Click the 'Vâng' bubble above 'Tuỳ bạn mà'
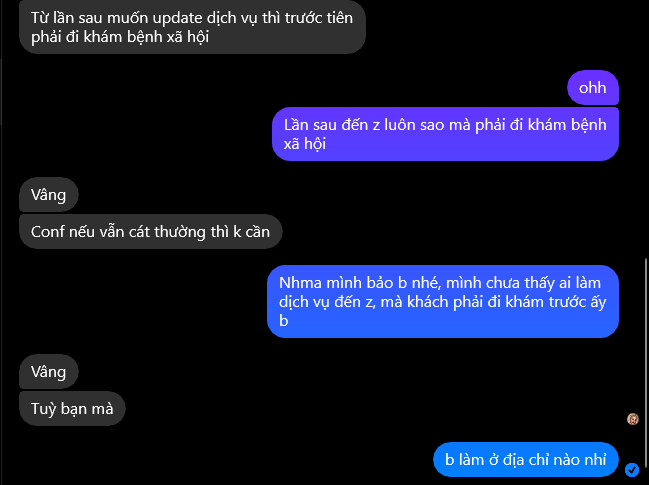The width and height of the screenshot is (649, 485). (48, 372)
